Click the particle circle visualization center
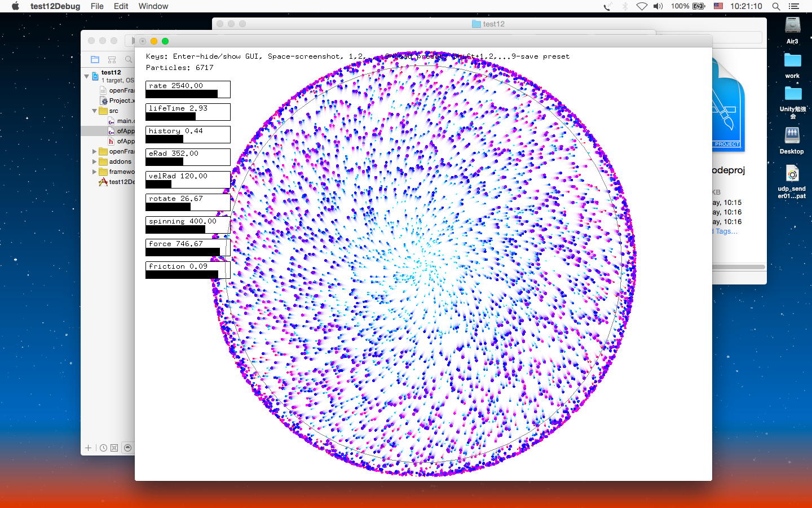Viewport: 812px width, 508px height. coord(423,264)
